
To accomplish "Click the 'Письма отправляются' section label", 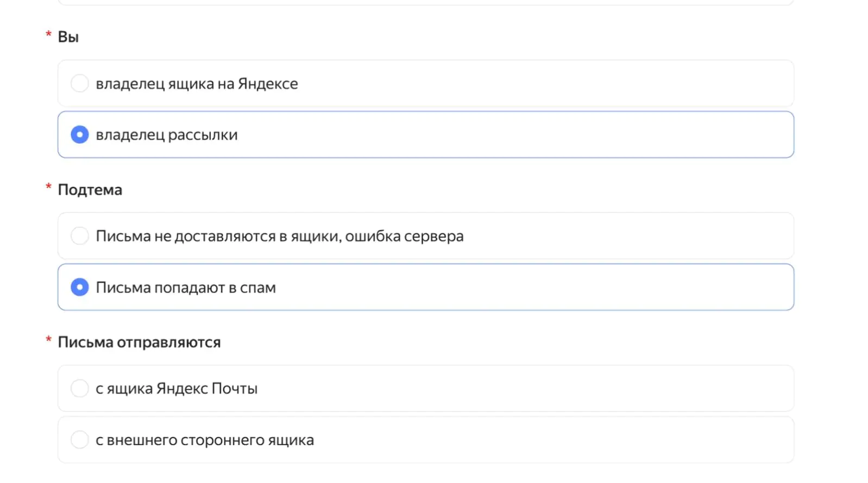I will (139, 342).
